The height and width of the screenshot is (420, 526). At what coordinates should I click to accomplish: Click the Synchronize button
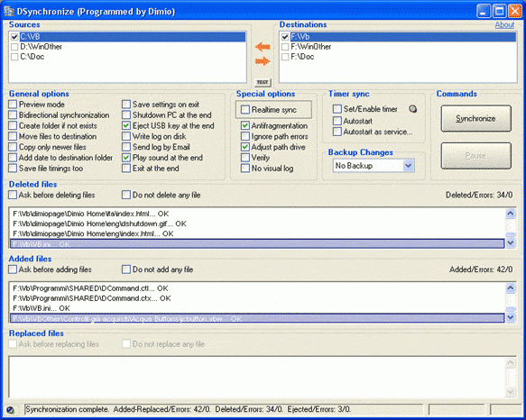click(x=476, y=118)
